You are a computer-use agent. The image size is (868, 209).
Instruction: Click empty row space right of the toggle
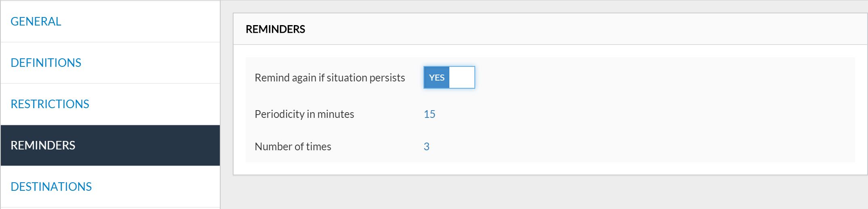pos(647,77)
